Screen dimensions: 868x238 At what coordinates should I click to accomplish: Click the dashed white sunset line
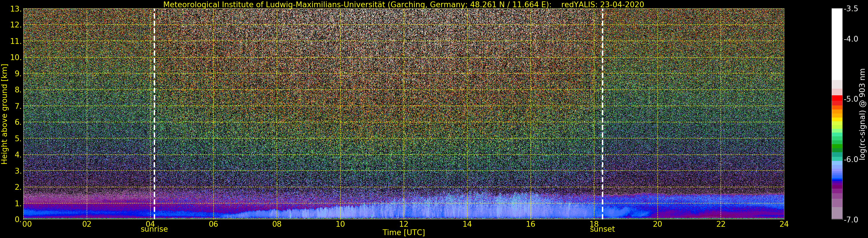tap(602, 114)
